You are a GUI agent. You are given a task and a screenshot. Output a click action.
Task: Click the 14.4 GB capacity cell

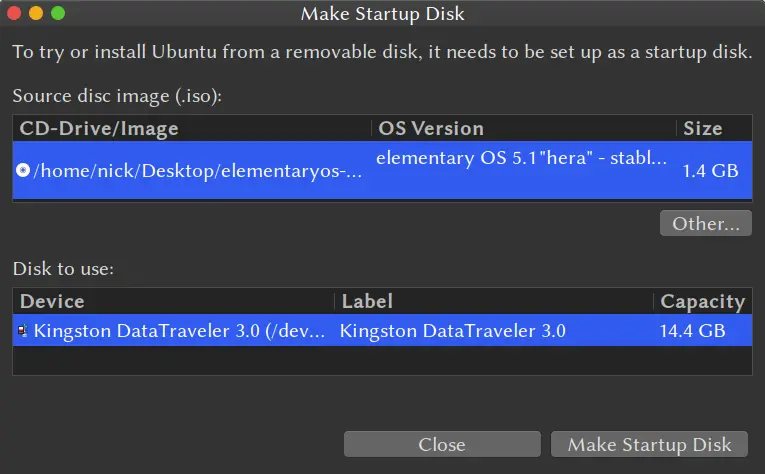pos(691,331)
